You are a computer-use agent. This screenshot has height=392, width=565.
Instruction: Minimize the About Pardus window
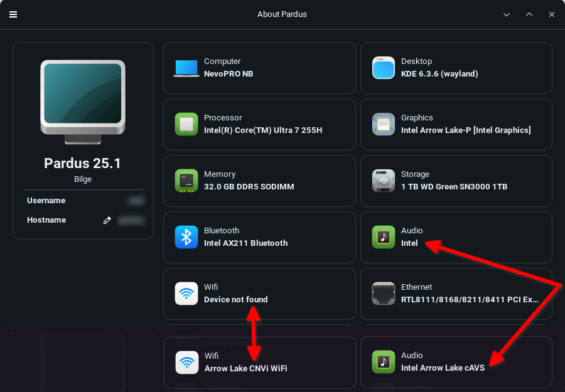(507, 14)
